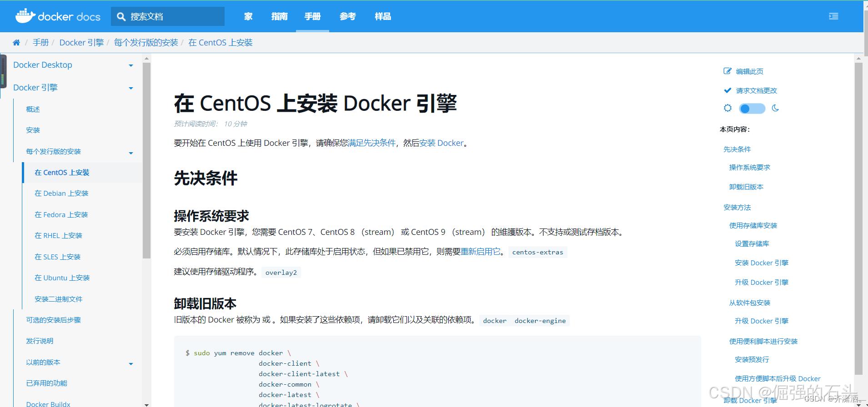Jump to 安装方法 in page contents

[737, 208]
